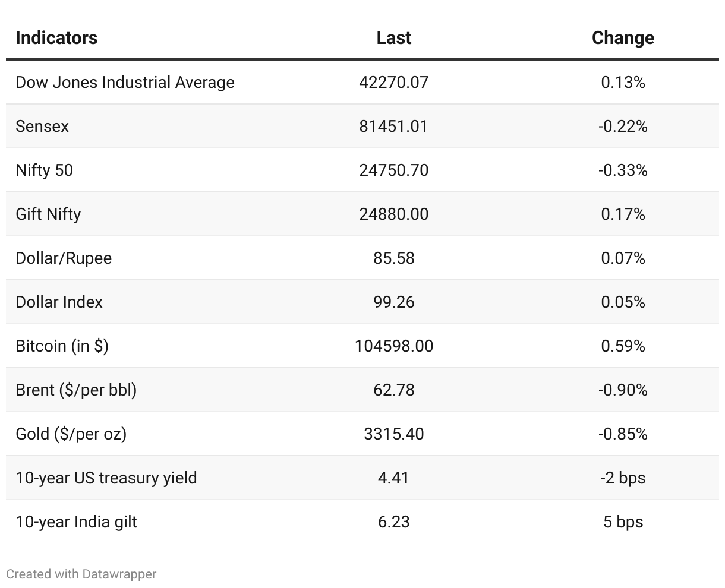Open the Created with Datawrapper link
Viewport: 725px width, 588px height.
point(81,574)
